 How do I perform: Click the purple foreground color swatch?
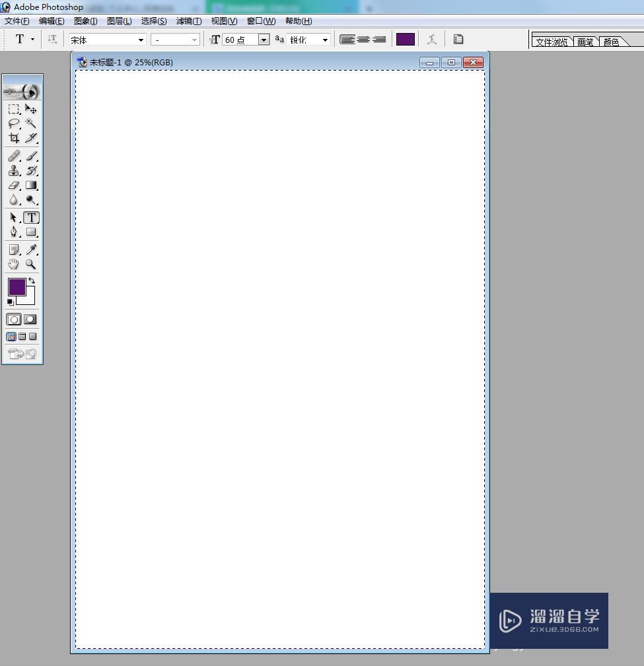17,286
